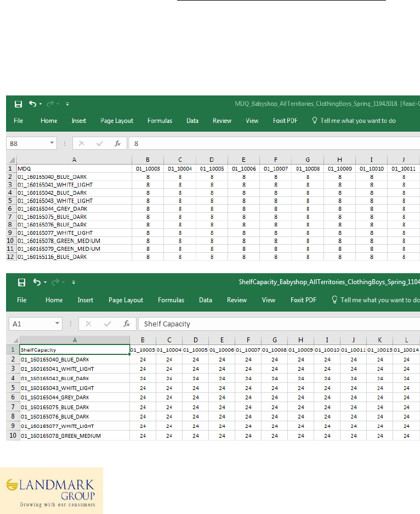Open the Data tab in the ShelfCapacity workbook
The width and height of the screenshot is (420, 514).
206,300
